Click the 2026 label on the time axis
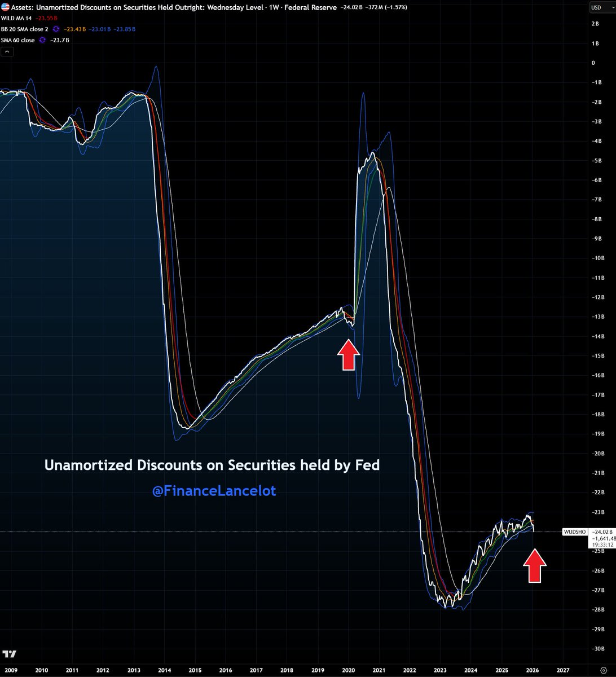 (533, 670)
